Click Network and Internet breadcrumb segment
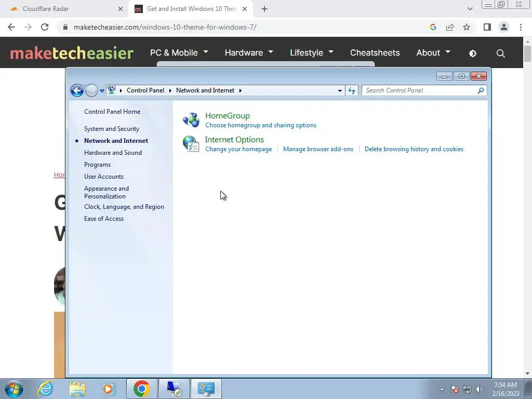 (205, 90)
